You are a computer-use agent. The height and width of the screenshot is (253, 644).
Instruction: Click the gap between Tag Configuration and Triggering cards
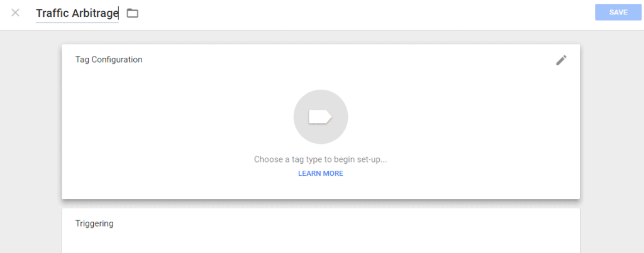tap(321, 204)
